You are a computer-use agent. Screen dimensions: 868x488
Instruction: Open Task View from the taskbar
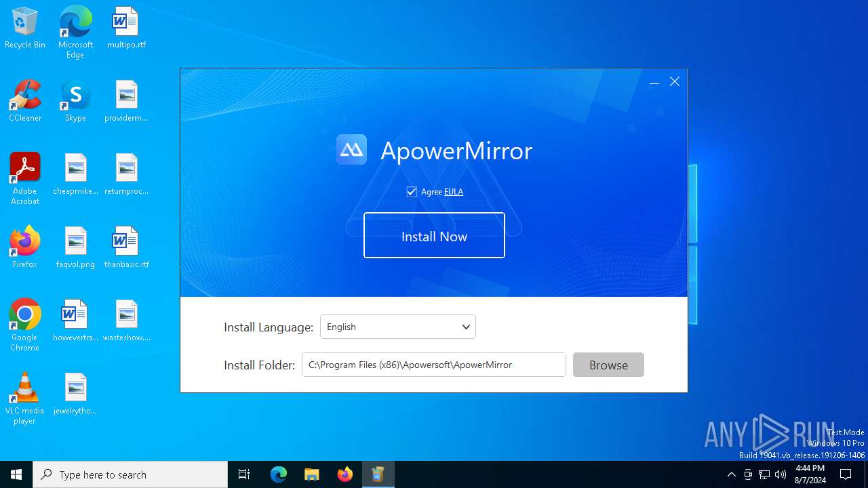(x=244, y=474)
